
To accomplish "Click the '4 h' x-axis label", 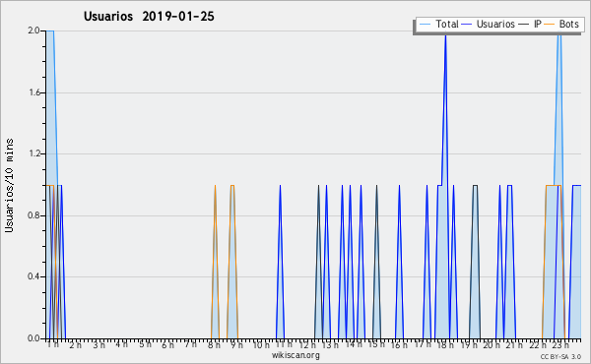I will point(122,344).
